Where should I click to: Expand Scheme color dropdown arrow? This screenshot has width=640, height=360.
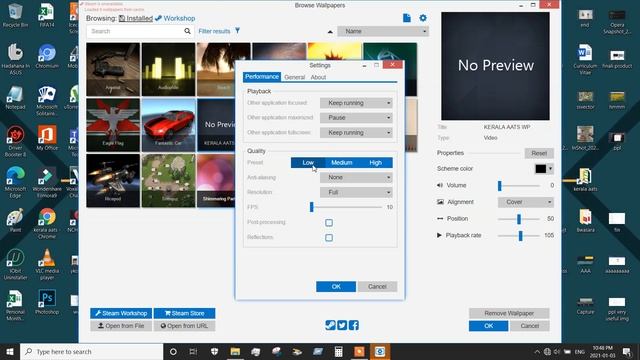(x=550, y=169)
